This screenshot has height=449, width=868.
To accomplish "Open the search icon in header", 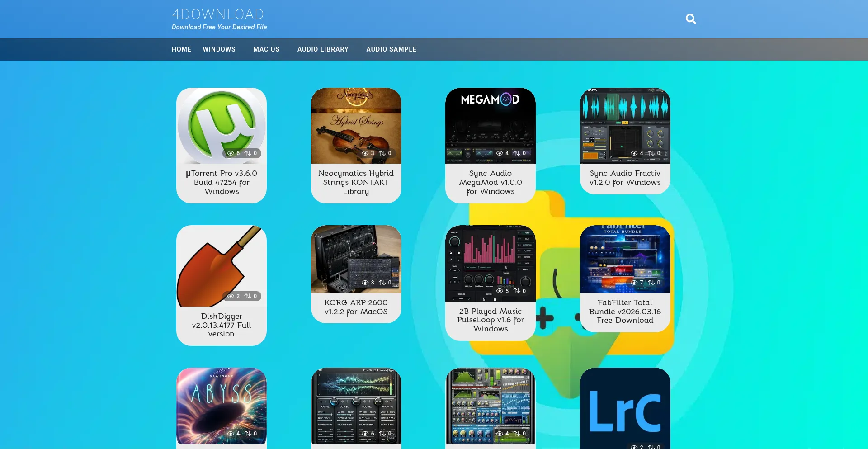I will click(x=690, y=19).
